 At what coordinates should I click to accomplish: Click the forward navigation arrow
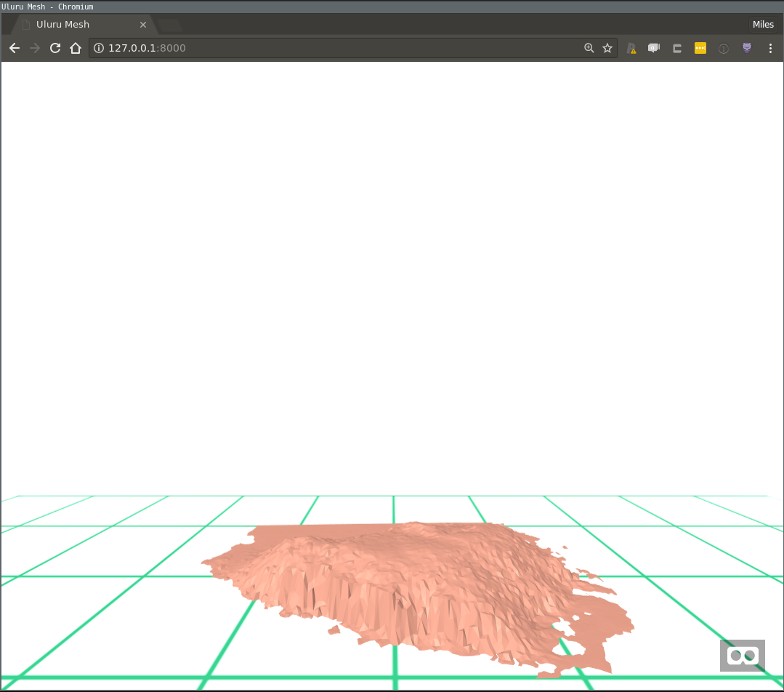[34, 49]
